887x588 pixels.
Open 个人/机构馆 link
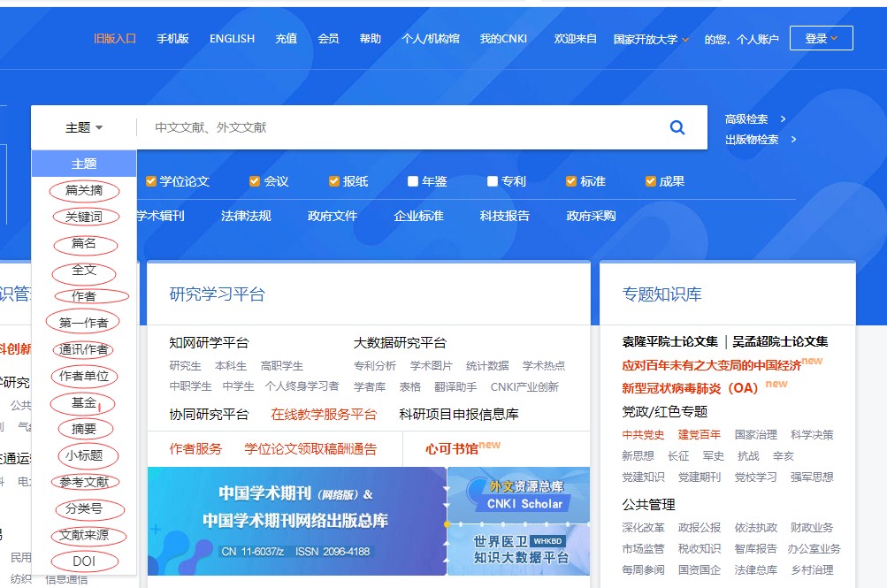tap(431, 38)
